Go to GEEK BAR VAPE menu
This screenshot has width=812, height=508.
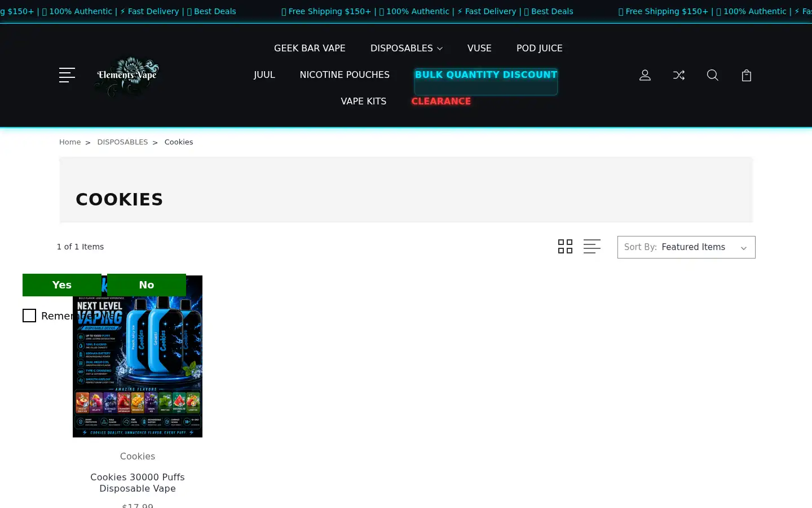coord(310,48)
